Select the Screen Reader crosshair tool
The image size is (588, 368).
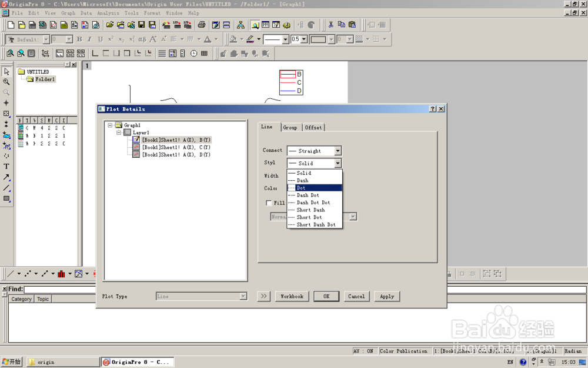6,103
